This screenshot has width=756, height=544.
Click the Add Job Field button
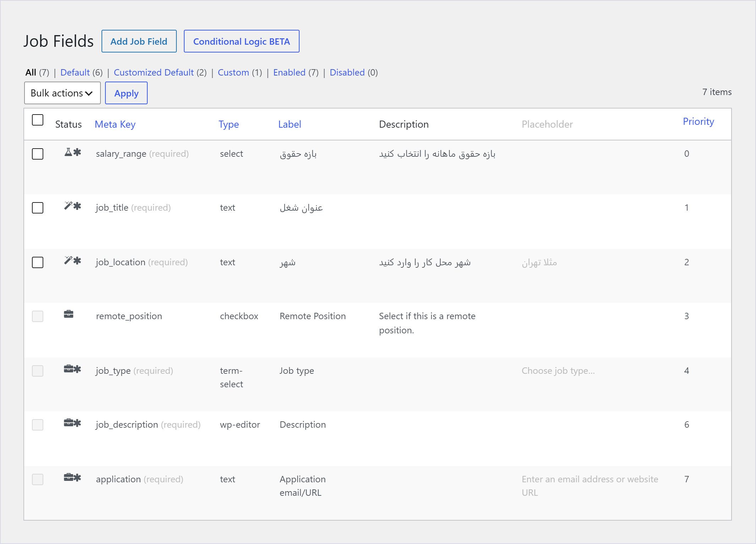pyautogui.click(x=139, y=41)
